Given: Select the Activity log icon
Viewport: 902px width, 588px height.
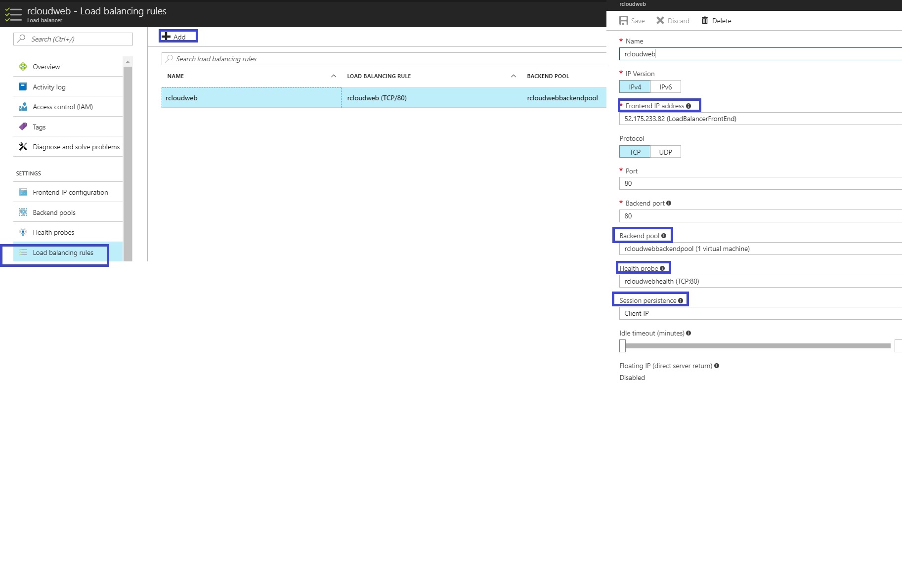Looking at the screenshot, I should [x=48, y=86].
